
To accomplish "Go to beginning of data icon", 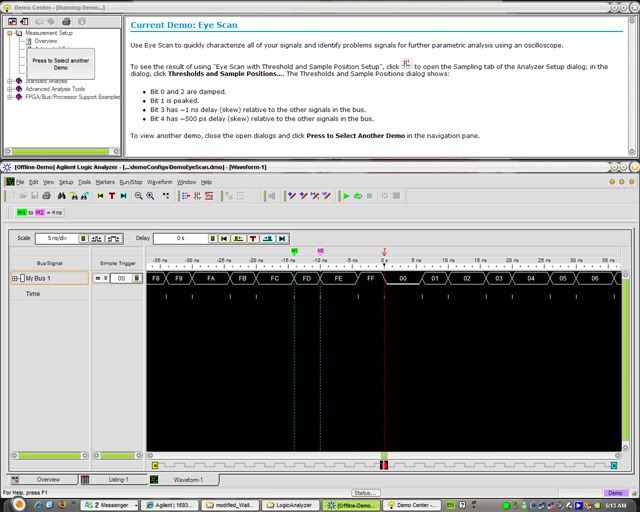I will 100,196.
